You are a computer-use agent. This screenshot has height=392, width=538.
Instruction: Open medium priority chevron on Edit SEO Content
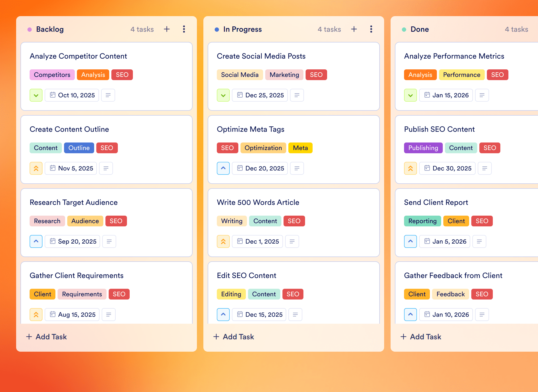223,315
